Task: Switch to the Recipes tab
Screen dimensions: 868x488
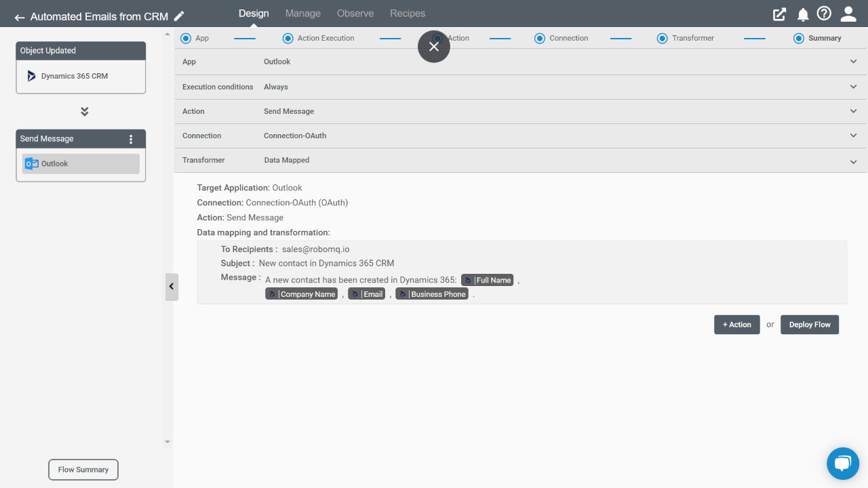Action: tap(408, 14)
